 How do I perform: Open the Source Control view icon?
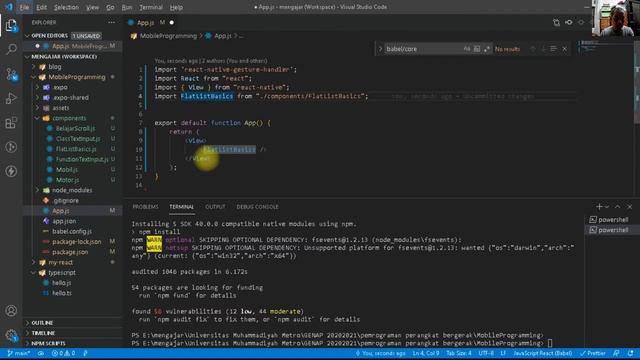point(11,74)
